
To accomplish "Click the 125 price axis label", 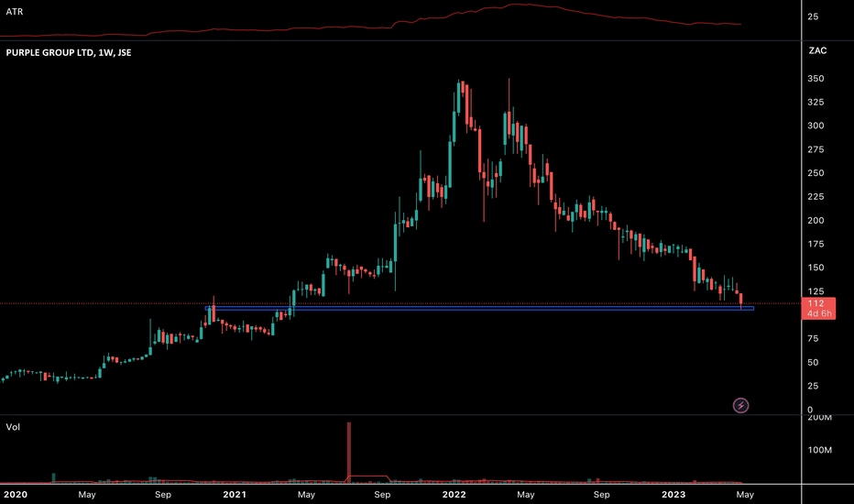I will point(816,291).
